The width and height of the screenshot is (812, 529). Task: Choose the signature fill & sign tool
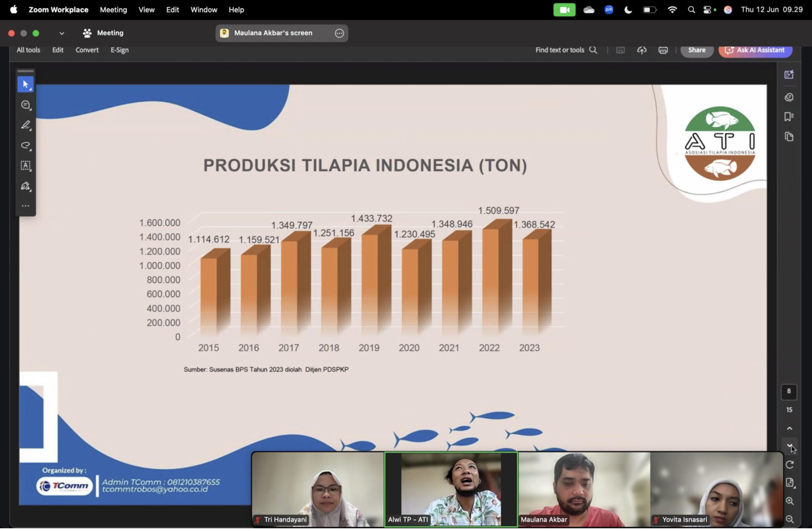point(25,186)
